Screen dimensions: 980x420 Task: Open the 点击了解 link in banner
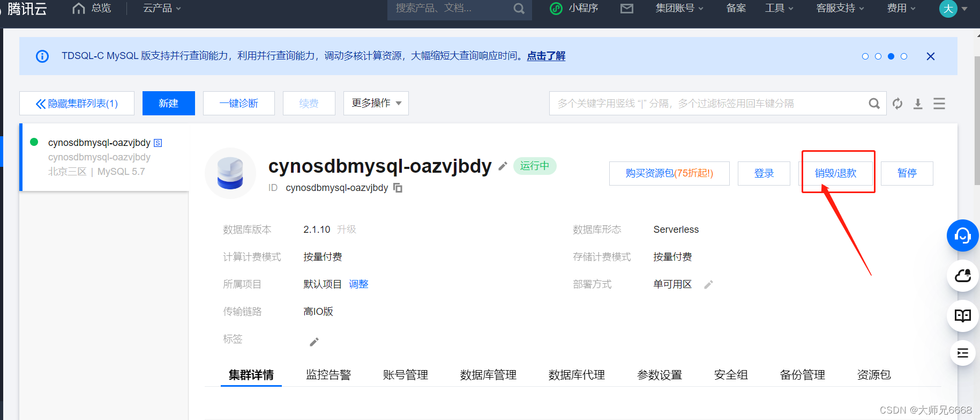546,56
